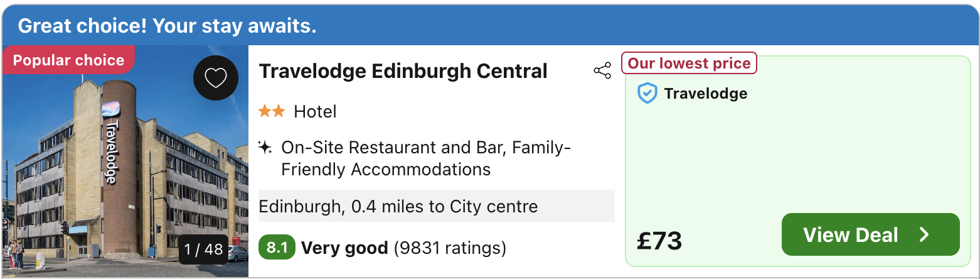Click the Travelodge provider name
Image resolution: width=980 pixels, height=279 pixels.
[706, 94]
